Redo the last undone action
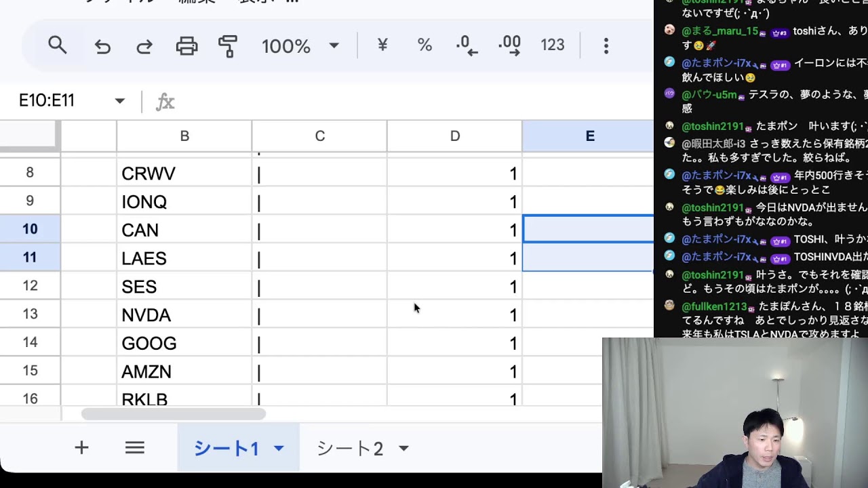Image resolution: width=868 pixels, height=488 pixels. coord(144,46)
